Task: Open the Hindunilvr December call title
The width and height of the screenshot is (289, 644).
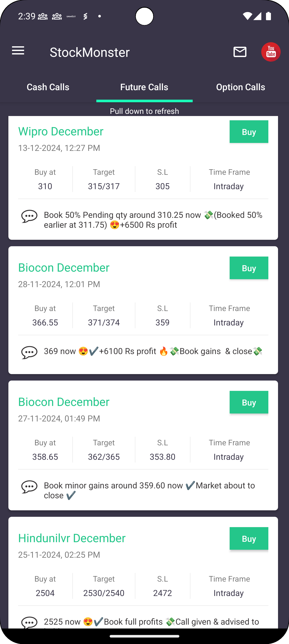Action: pyautogui.click(x=72, y=538)
